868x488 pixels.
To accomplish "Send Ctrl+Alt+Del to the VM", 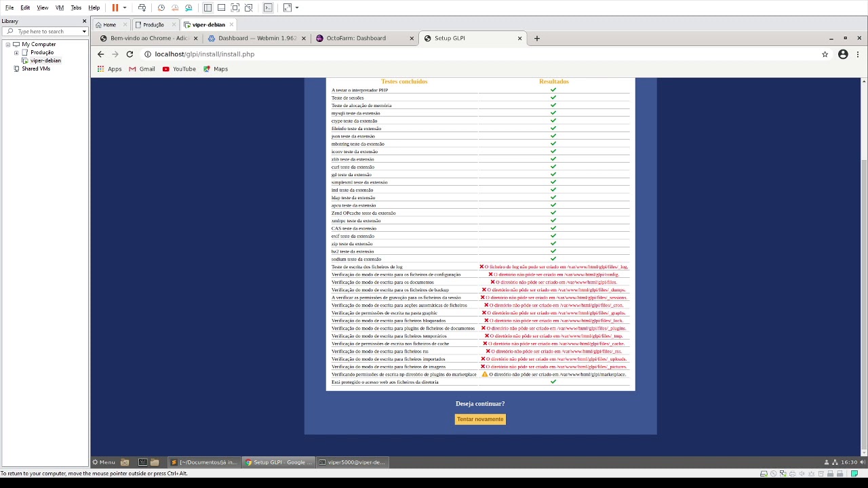I will point(142,7).
